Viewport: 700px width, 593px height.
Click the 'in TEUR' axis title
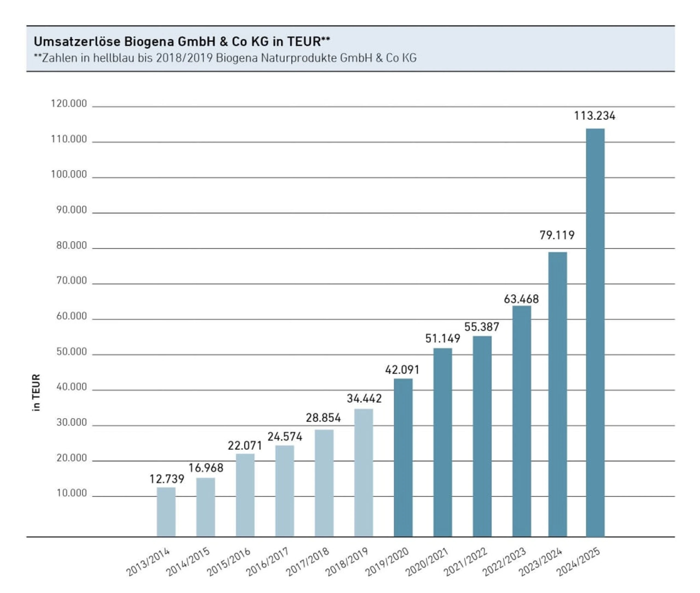coord(36,392)
